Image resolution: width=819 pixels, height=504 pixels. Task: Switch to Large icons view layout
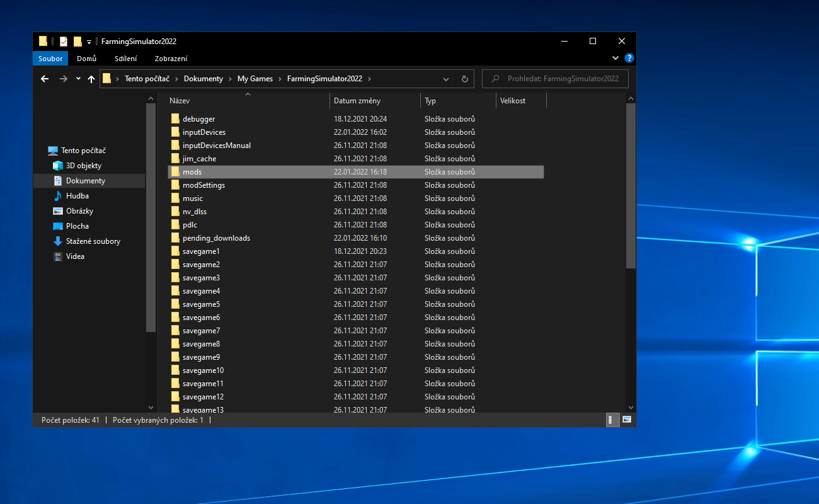pyautogui.click(x=627, y=420)
